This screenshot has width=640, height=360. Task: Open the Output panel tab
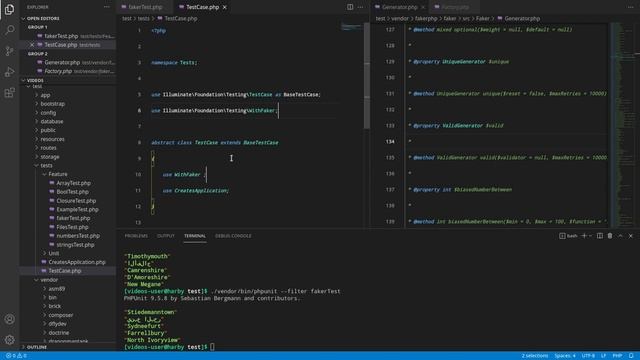[x=166, y=236]
